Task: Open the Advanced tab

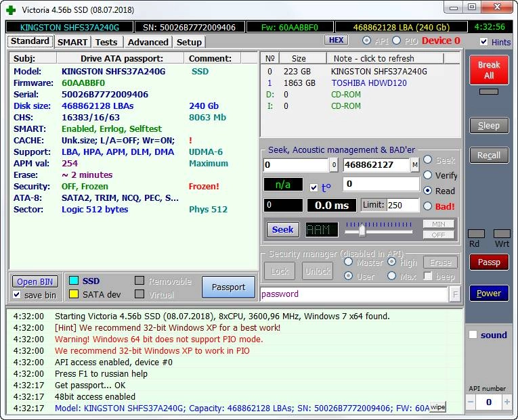Action: [148, 42]
